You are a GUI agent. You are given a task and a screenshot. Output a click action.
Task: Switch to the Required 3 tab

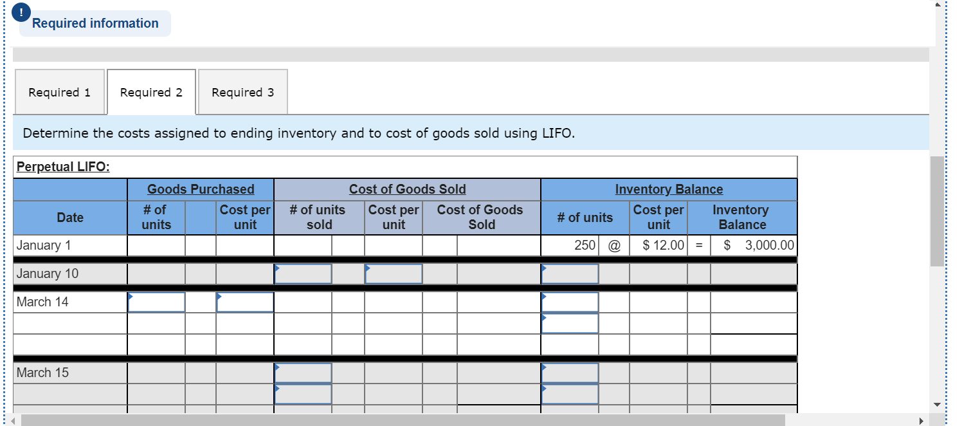coord(242,92)
